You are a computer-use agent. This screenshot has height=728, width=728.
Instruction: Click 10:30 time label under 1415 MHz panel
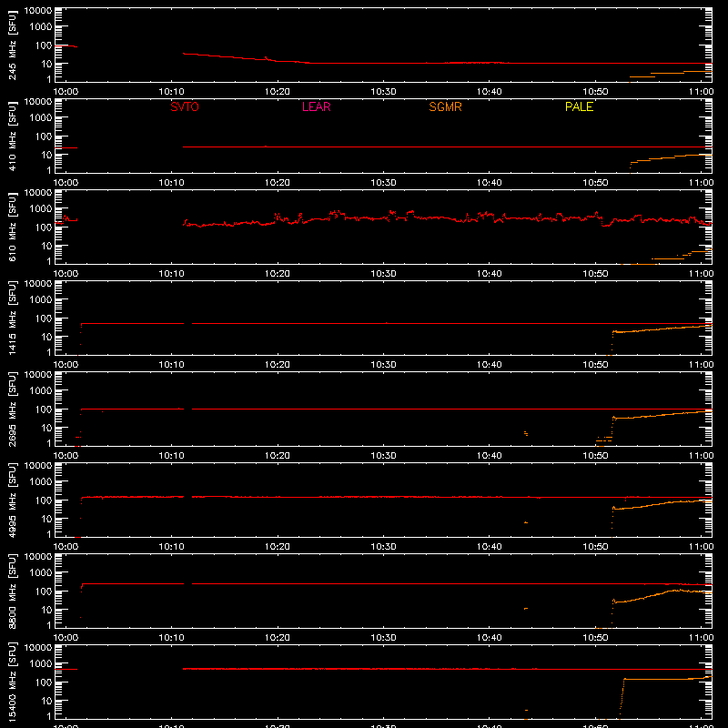click(383, 365)
